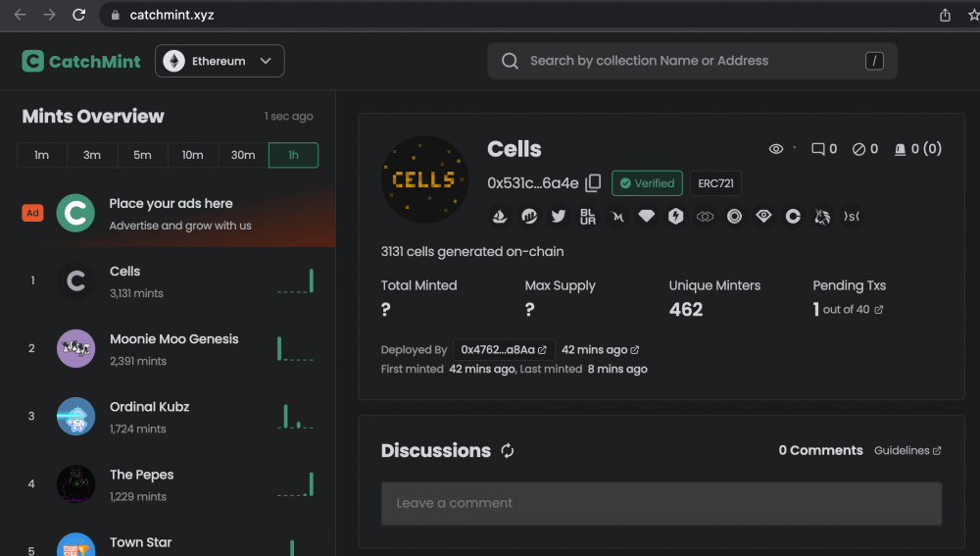Open the Ethereum network dropdown
The height and width of the screenshot is (556, 980).
(220, 61)
